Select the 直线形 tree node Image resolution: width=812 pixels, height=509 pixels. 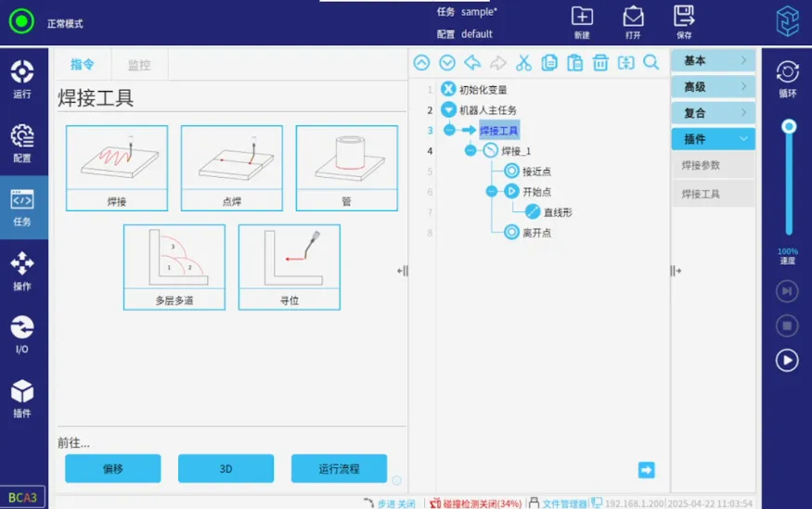[557, 212]
